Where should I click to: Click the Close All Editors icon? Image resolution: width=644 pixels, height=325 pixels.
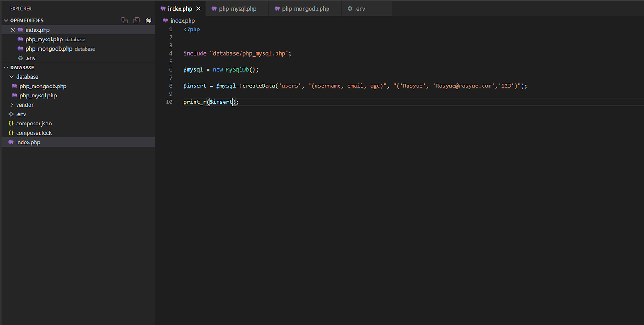pyautogui.click(x=149, y=21)
